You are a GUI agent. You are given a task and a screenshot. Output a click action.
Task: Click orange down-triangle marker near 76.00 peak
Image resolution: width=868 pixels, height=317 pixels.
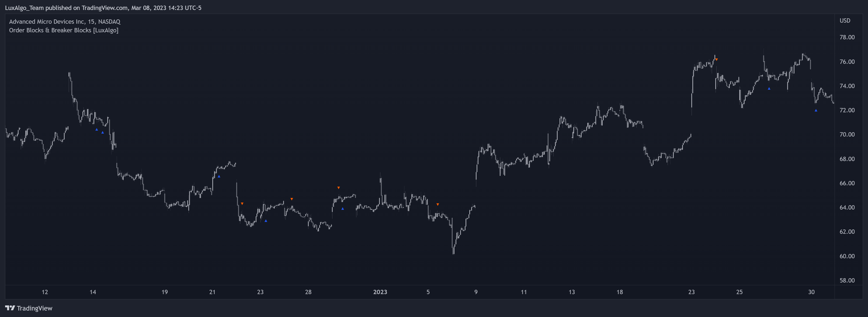pos(716,60)
